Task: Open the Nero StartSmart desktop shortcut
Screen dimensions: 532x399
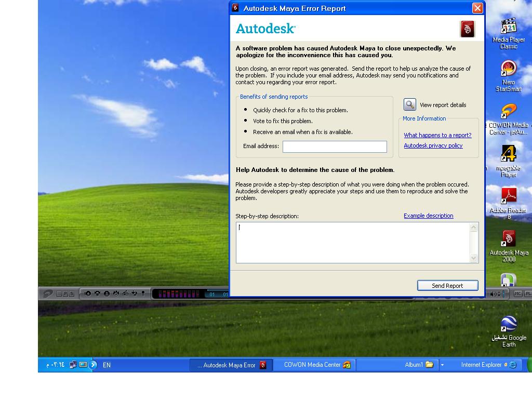Action: pyautogui.click(x=509, y=76)
